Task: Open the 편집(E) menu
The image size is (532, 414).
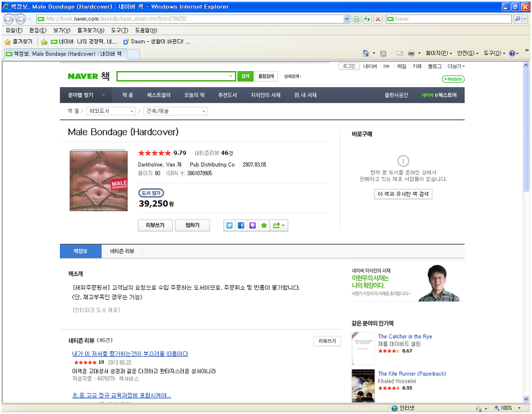Action: tap(38, 31)
